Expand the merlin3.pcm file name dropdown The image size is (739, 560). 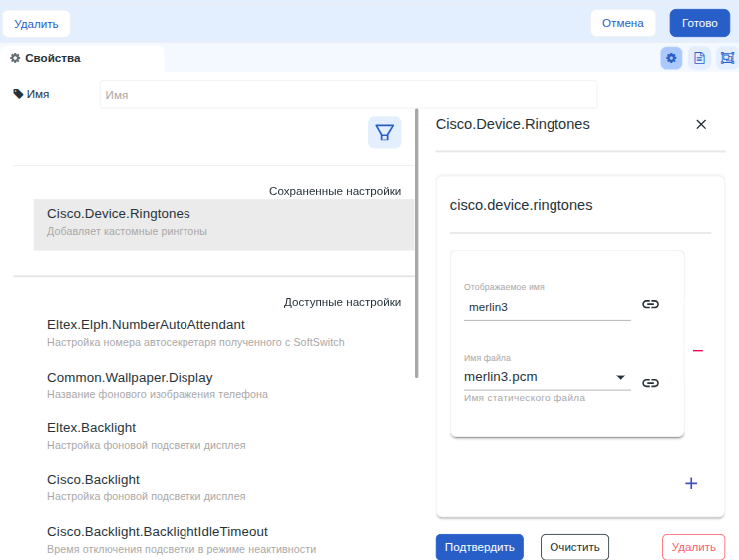point(620,377)
